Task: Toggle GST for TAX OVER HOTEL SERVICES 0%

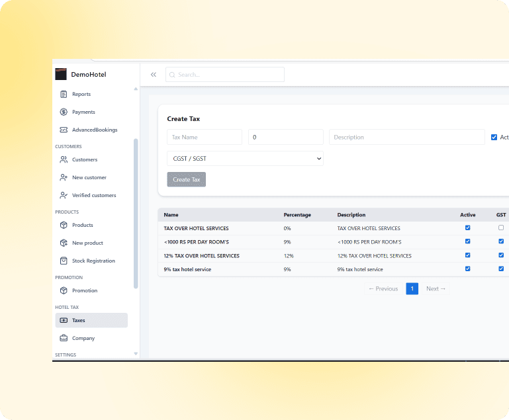Action: point(501,228)
